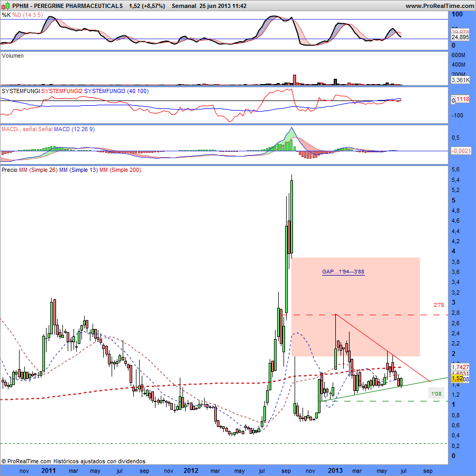The image size is (476, 476).
Task: Click the MACD (12 26 9) label
Action: coord(75,130)
